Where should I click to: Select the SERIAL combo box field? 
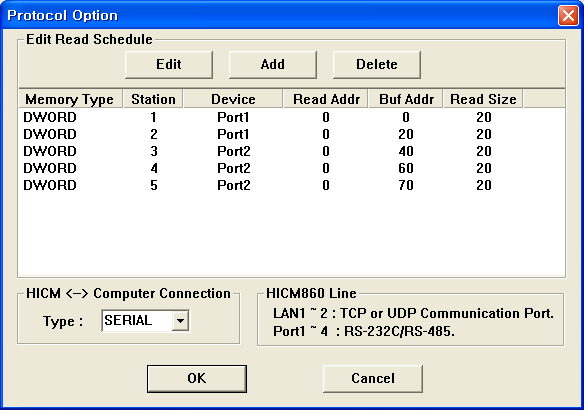(x=145, y=321)
